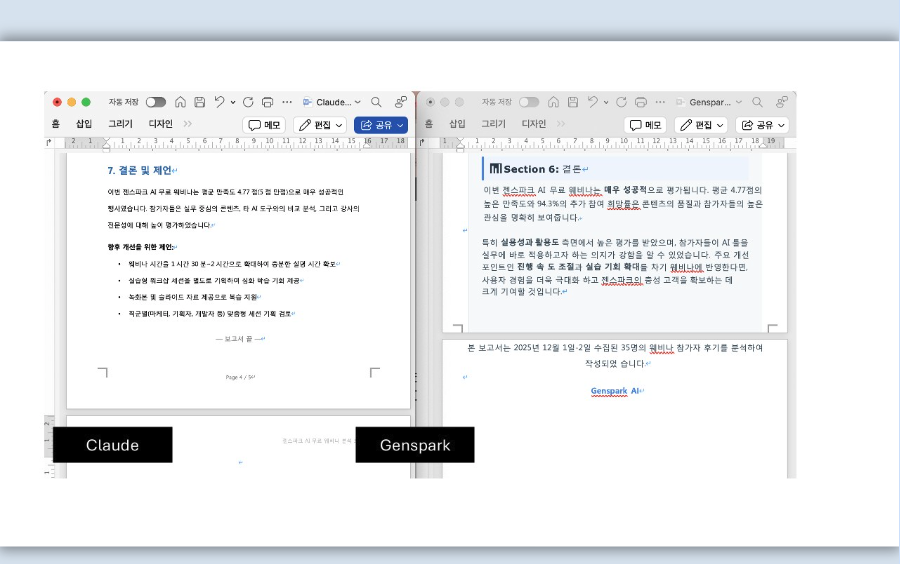Open the 디자인 tab in Genspark window

[x=533, y=124]
